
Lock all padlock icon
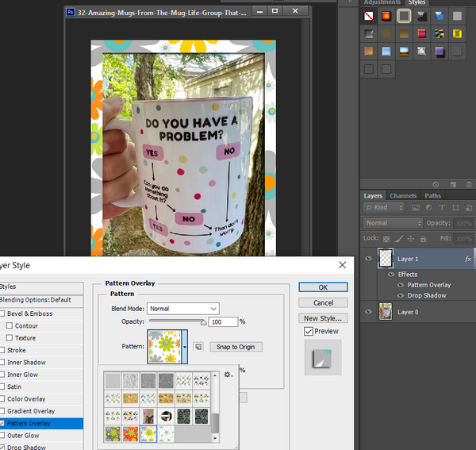coord(423,239)
